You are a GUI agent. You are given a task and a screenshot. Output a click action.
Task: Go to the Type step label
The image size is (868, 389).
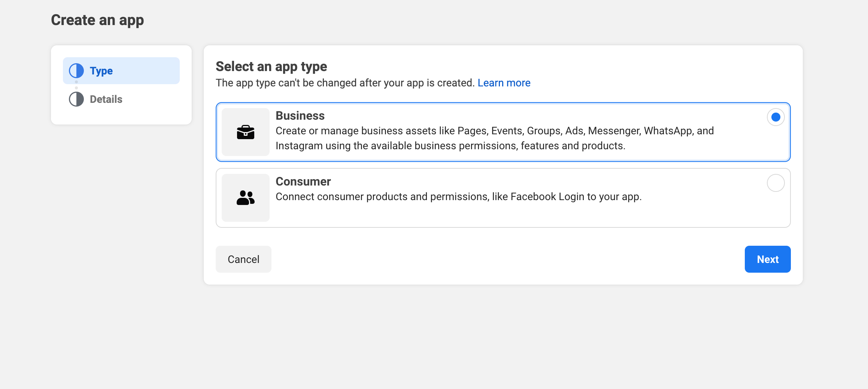pos(101,71)
